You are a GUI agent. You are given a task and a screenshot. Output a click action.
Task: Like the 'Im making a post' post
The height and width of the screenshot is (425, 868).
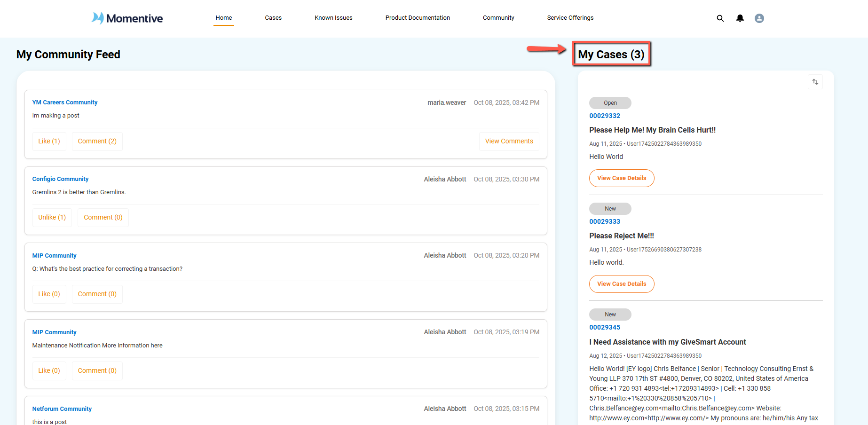point(49,141)
